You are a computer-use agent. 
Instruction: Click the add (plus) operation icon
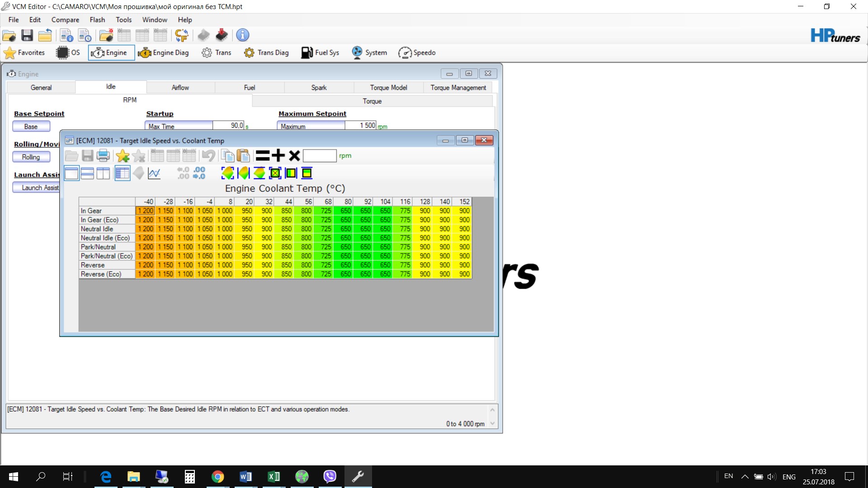click(278, 156)
